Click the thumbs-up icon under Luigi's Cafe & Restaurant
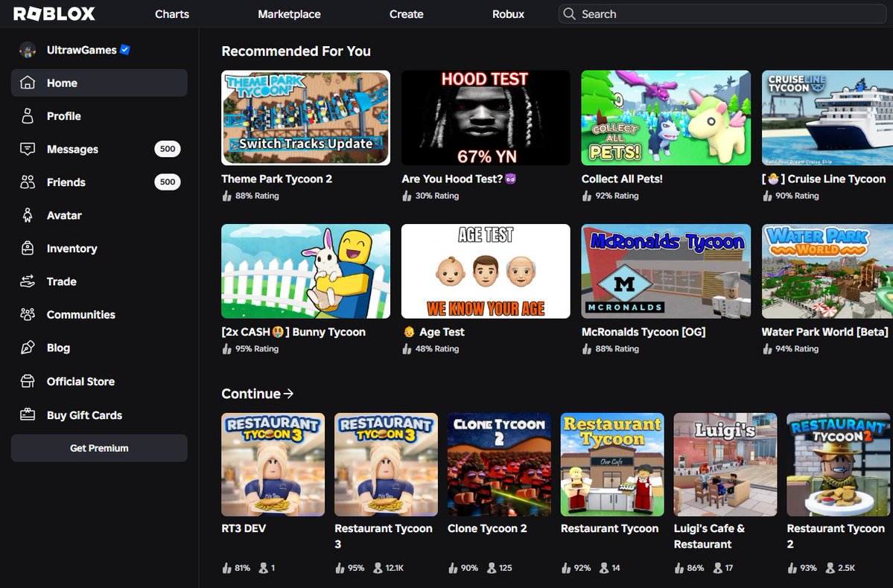The height and width of the screenshot is (588, 893). [679, 567]
